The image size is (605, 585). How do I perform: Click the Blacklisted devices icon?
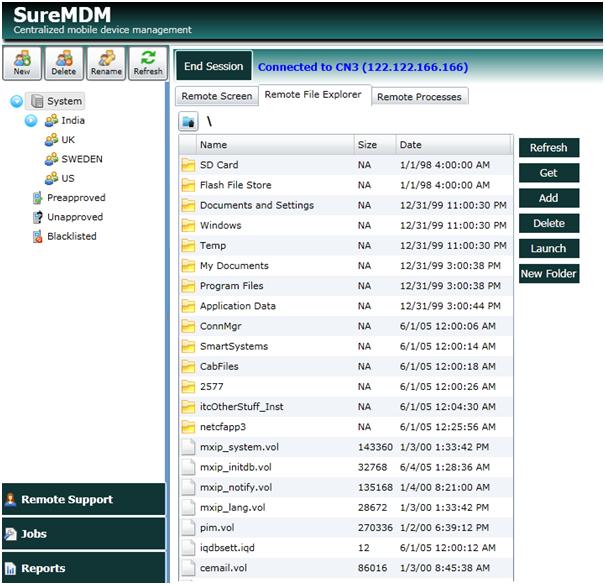point(37,237)
